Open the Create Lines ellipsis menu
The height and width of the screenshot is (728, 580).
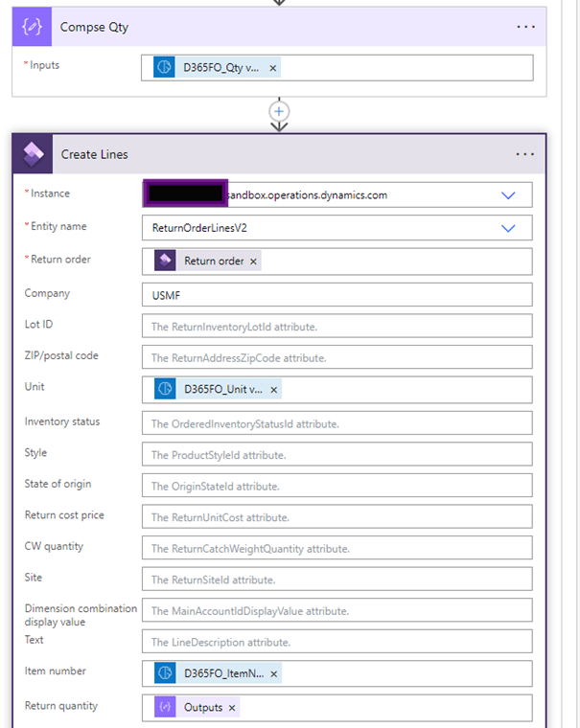(524, 154)
